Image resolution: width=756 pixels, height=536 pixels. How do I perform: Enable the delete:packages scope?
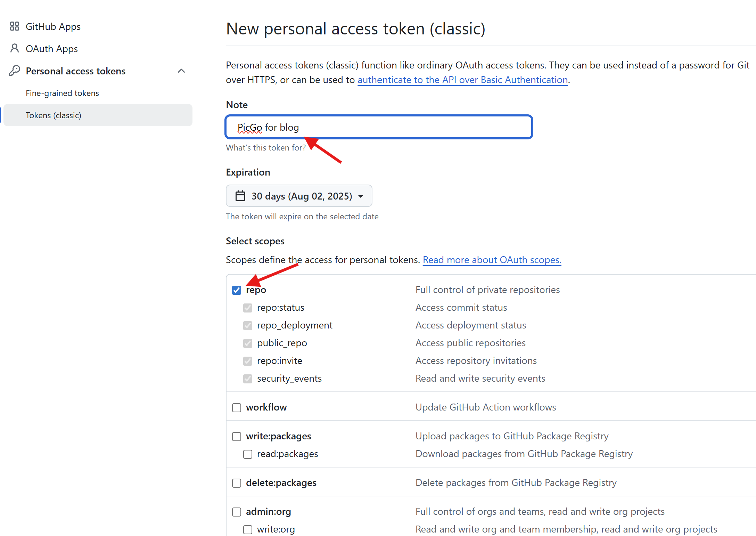237,483
